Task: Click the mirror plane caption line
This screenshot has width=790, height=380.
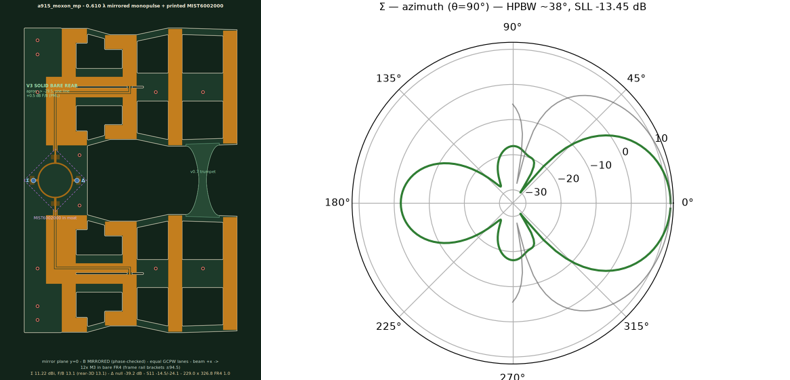Action: click(x=130, y=361)
